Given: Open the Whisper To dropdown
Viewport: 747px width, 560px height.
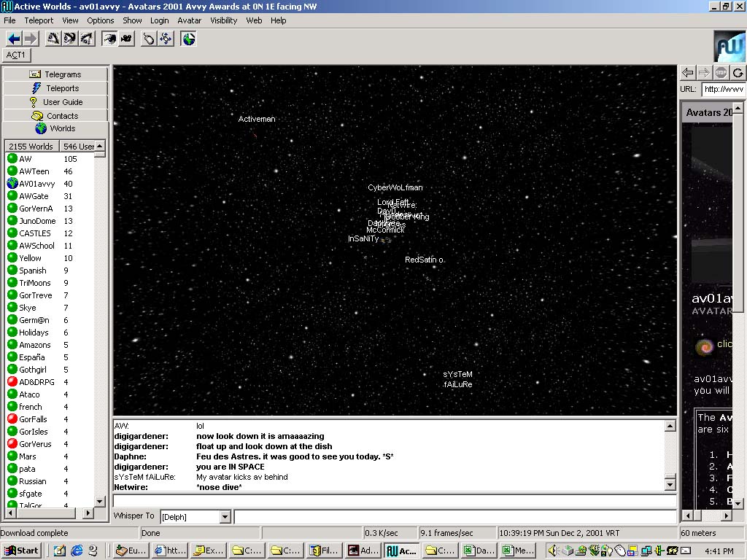Looking at the screenshot, I should pyautogui.click(x=225, y=517).
